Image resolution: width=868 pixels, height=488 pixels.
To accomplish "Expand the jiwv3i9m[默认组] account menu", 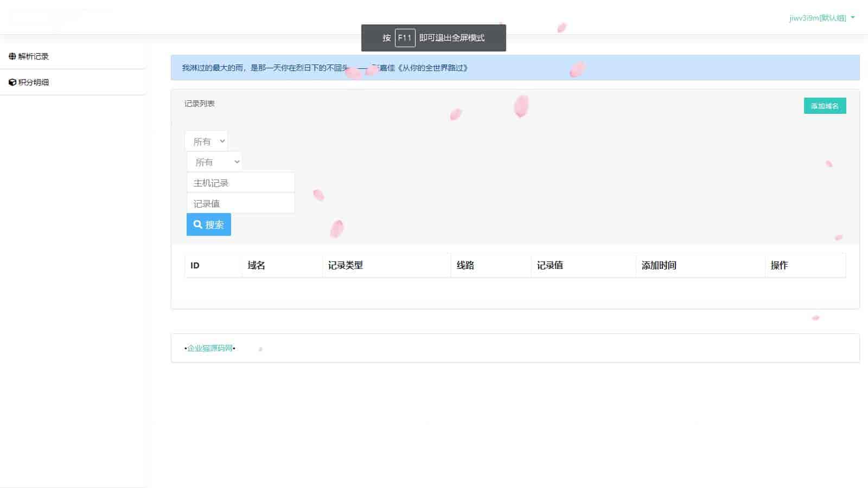I will tap(818, 18).
